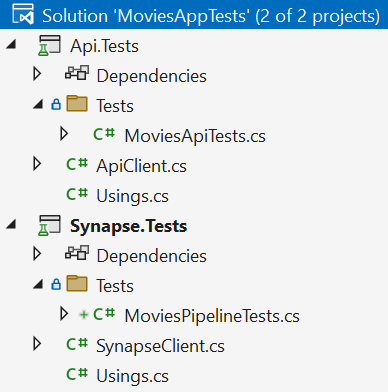
Task: Select the ApiClient.cs file
Action: [x=141, y=166]
